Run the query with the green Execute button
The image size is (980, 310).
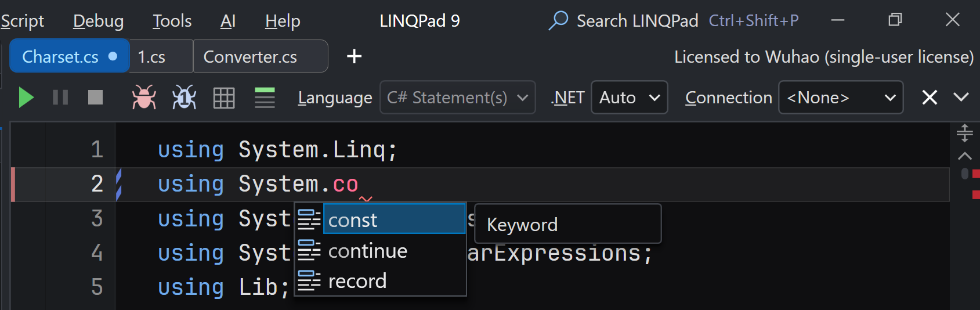pyautogui.click(x=26, y=98)
